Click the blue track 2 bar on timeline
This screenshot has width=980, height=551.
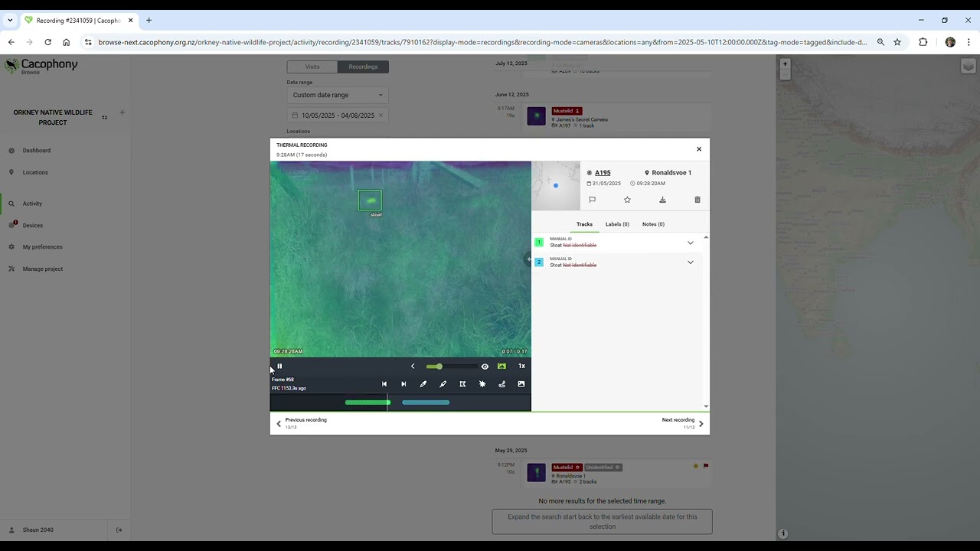426,403
